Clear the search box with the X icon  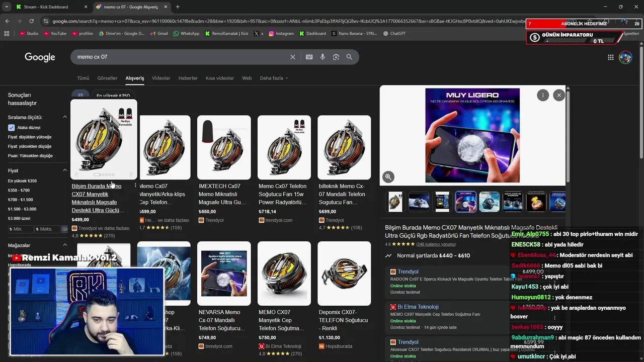pos(292,57)
